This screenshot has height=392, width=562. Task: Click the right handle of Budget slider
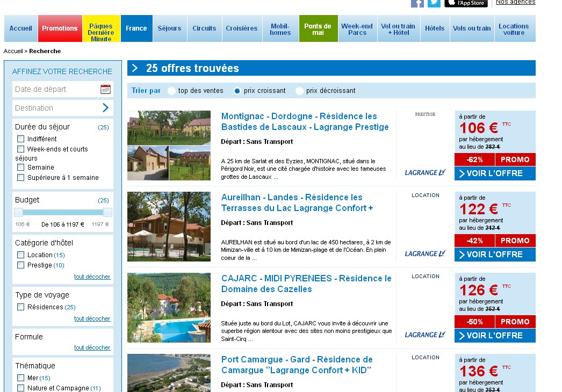click(107, 212)
